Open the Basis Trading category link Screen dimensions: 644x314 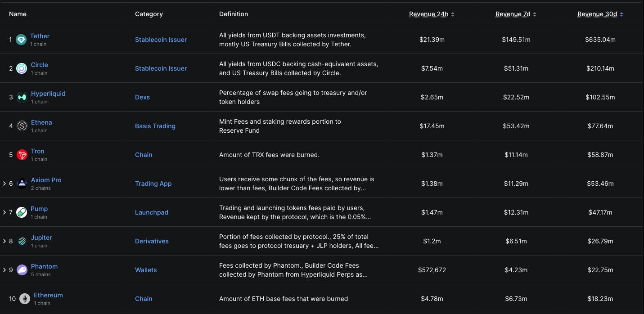click(x=155, y=126)
